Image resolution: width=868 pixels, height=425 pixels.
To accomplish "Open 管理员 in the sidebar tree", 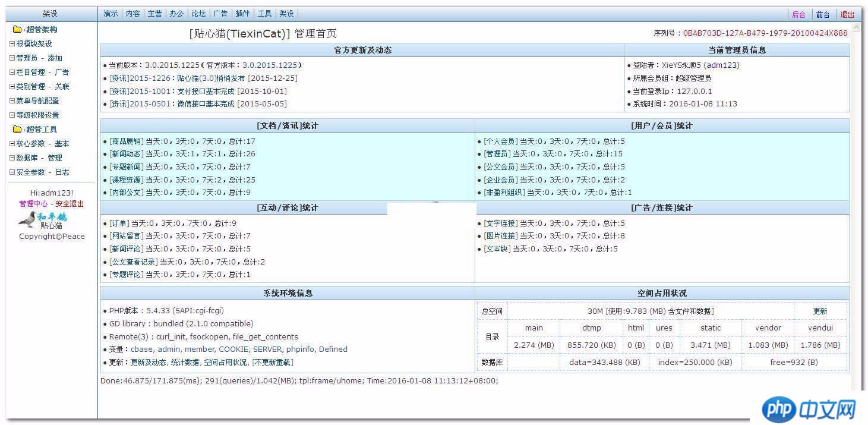I will coord(27,58).
